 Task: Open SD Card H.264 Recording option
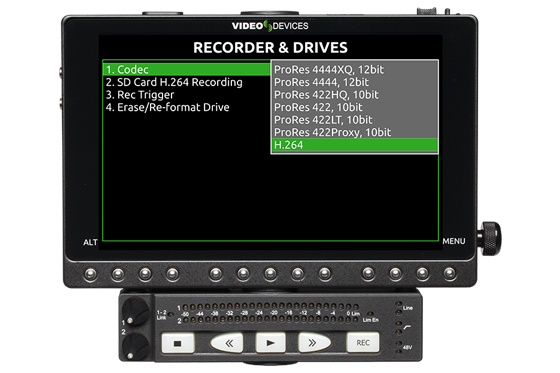pos(174,82)
